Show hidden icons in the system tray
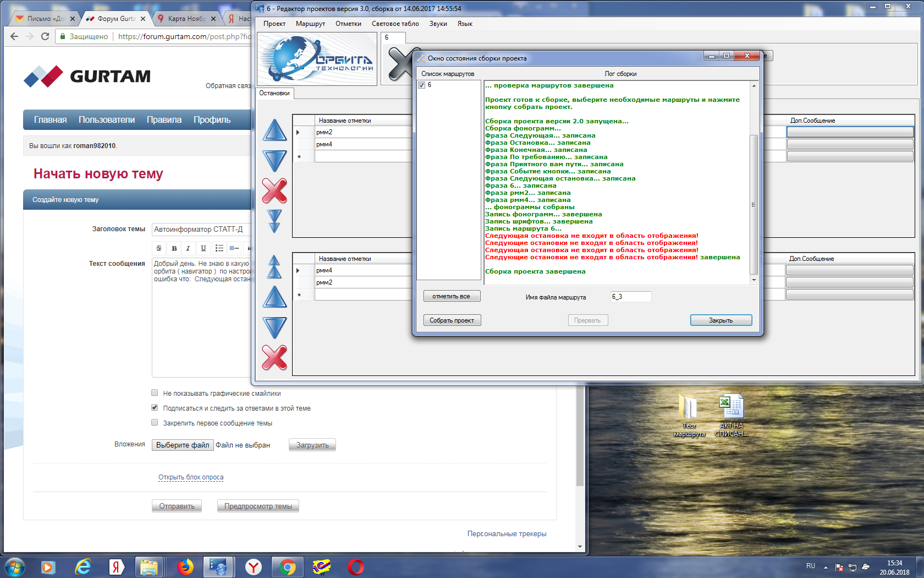924x578 pixels. pos(826,567)
